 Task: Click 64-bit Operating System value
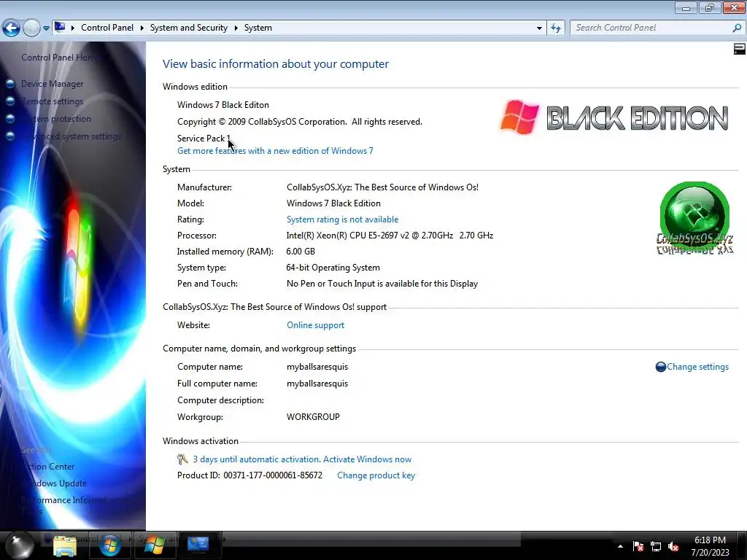coord(333,268)
